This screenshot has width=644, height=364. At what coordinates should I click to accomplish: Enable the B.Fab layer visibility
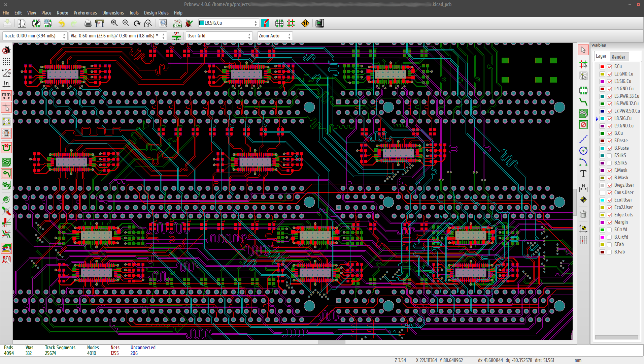(610, 252)
